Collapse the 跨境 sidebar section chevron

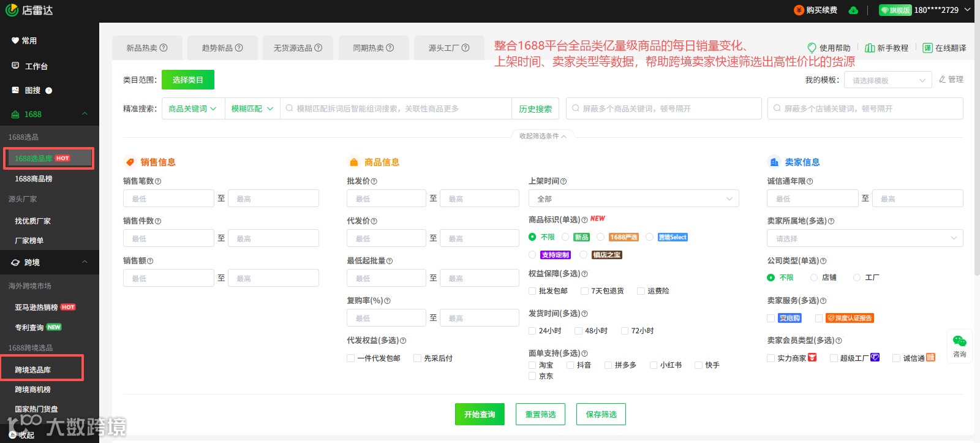tap(85, 262)
